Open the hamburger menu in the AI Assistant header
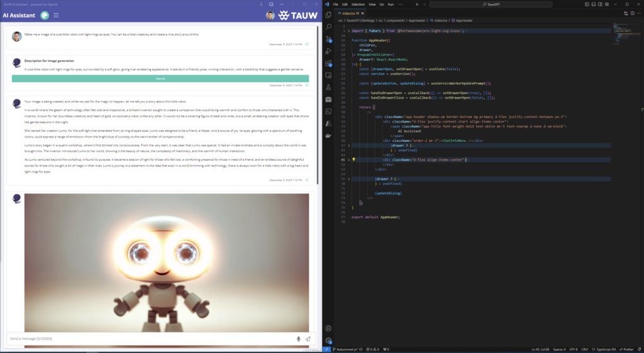This screenshot has height=353, width=644. pos(56,15)
